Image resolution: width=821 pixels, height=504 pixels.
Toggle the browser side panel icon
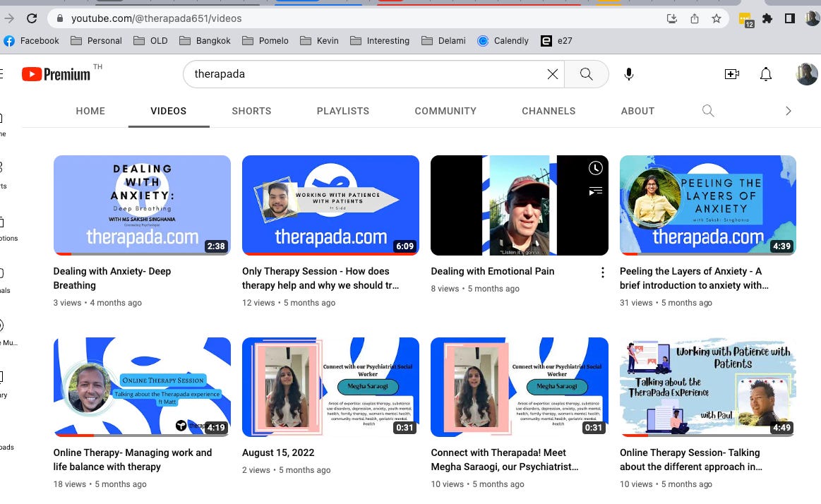[x=789, y=19]
